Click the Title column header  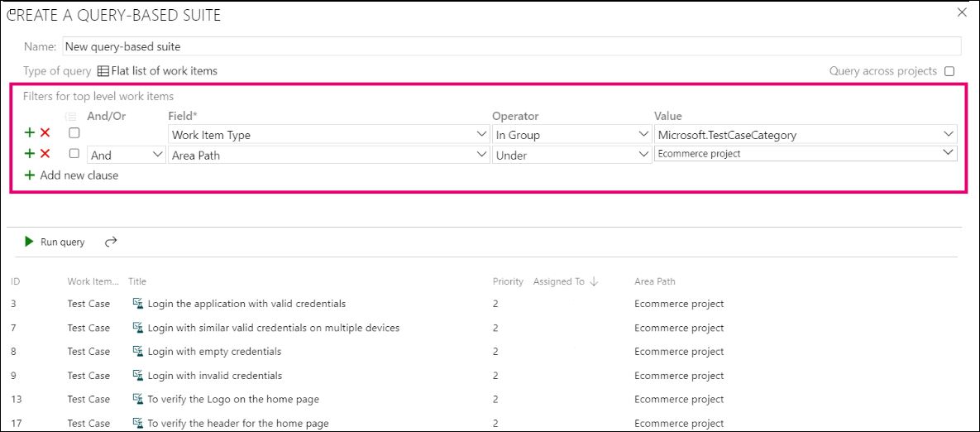pos(137,281)
